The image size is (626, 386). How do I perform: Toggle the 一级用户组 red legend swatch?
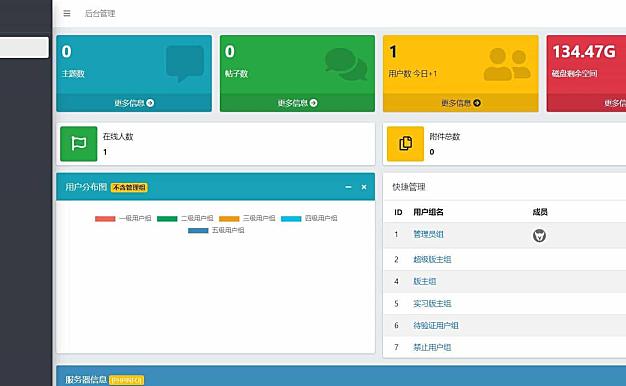tap(105, 218)
